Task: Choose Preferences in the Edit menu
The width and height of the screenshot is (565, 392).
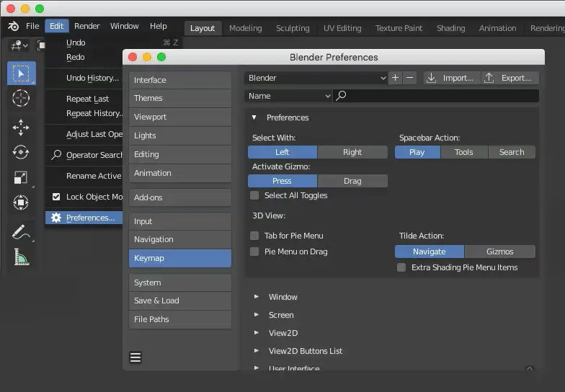Action: pyautogui.click(x=84, y=218)
